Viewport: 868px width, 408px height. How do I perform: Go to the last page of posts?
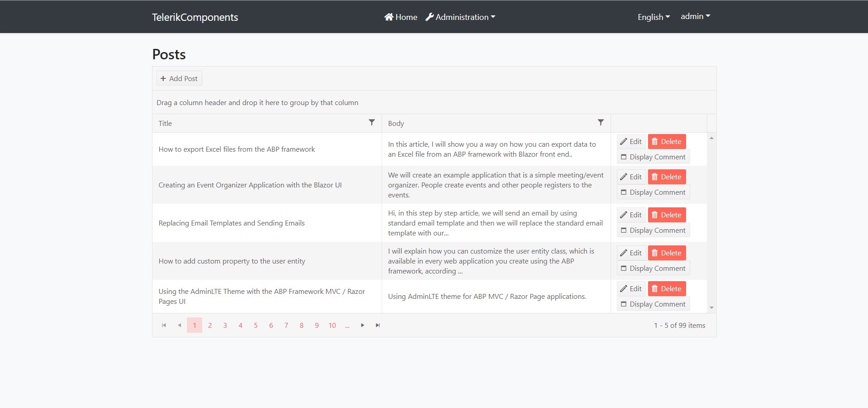click(378, 325)
